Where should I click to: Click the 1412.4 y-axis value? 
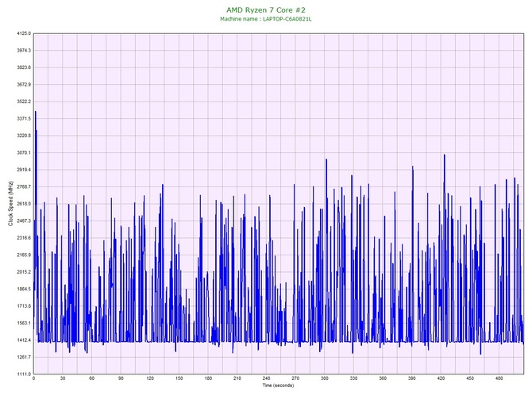[24, 340]
